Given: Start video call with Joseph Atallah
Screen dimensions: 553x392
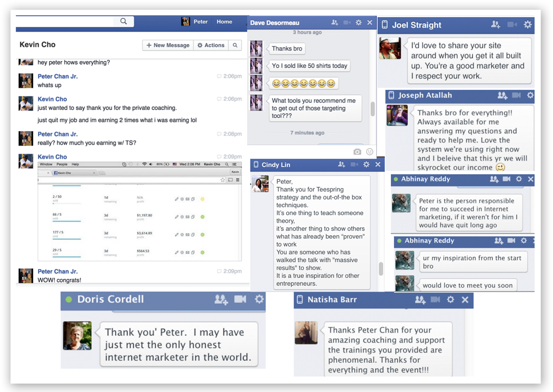Looking at the screenshot, I should [516, 95].
